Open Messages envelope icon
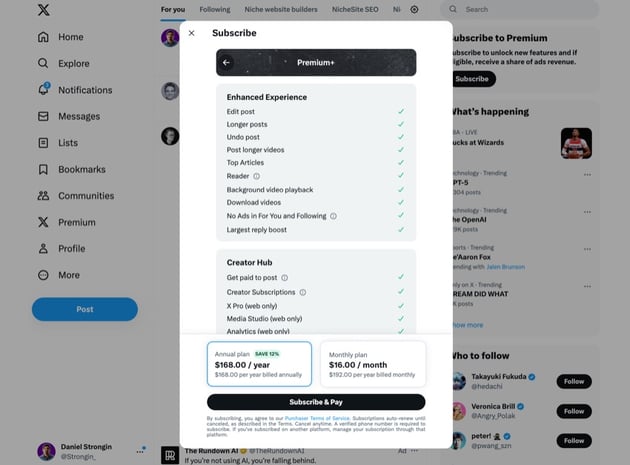Screen dimensions: 630x465 pyautogui.click(x=43, y=116)
